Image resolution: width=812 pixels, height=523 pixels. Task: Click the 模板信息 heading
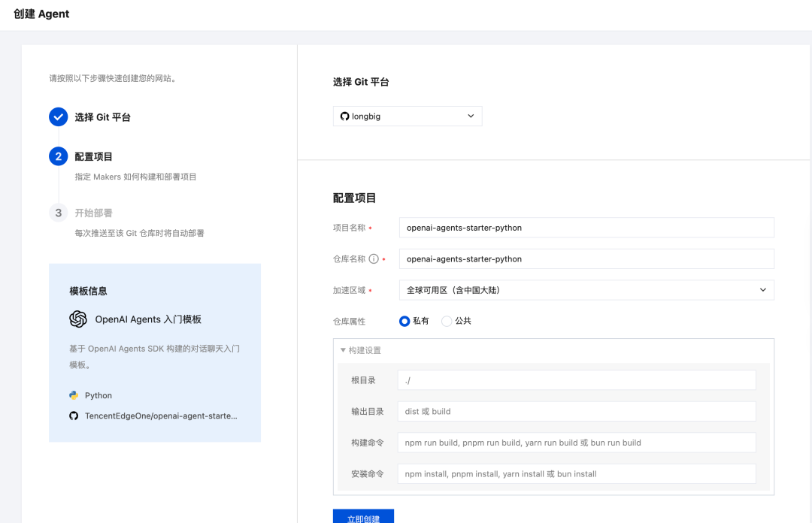point(88,291)
